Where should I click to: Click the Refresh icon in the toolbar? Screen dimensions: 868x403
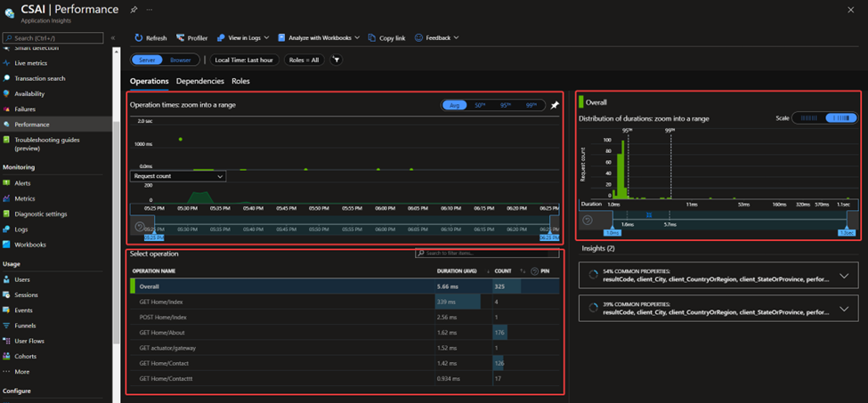coord(138,38)
